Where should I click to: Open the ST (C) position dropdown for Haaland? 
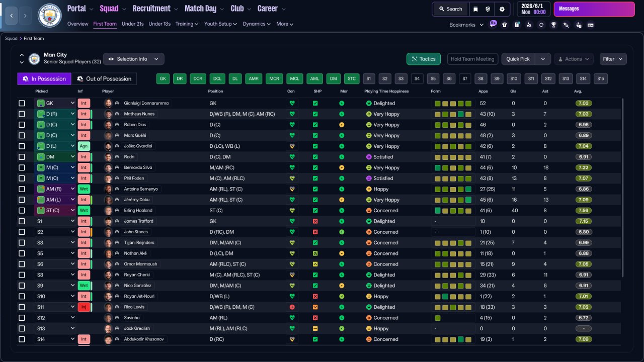coord(55,211)
